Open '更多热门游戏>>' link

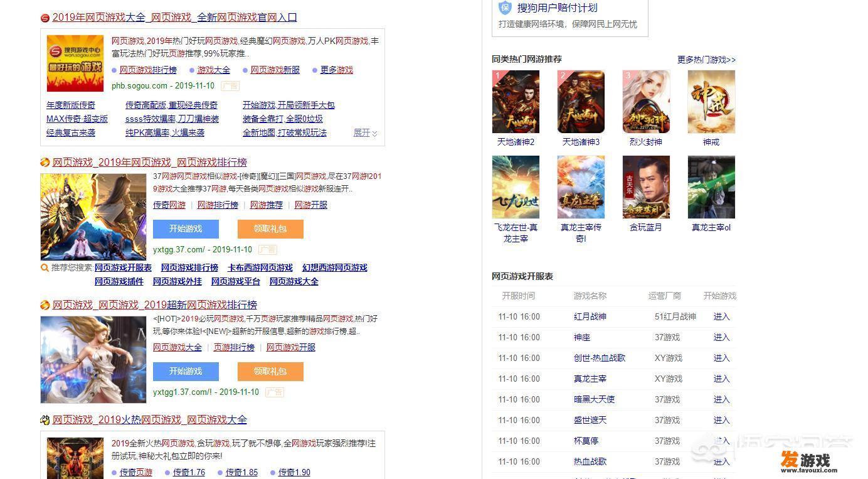tap(706, 60)
